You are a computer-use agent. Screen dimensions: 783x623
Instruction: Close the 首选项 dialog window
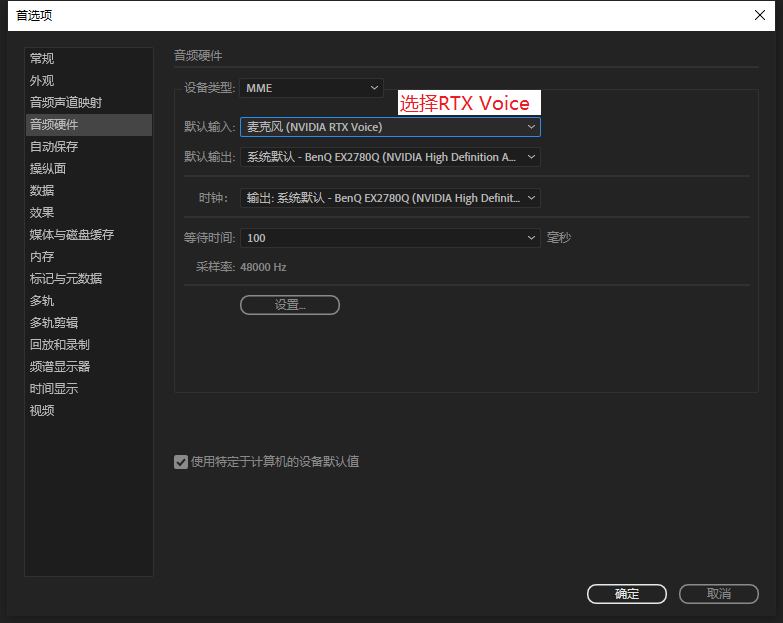pyautogui.click(x=759, y=15)
